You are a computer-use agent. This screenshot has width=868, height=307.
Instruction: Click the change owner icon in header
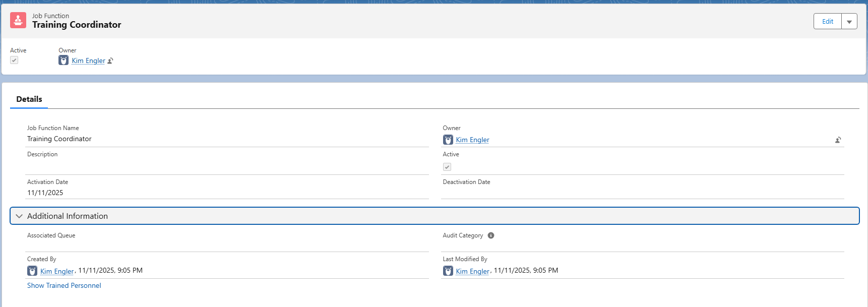pyautogui.click(x=110, y=61)
